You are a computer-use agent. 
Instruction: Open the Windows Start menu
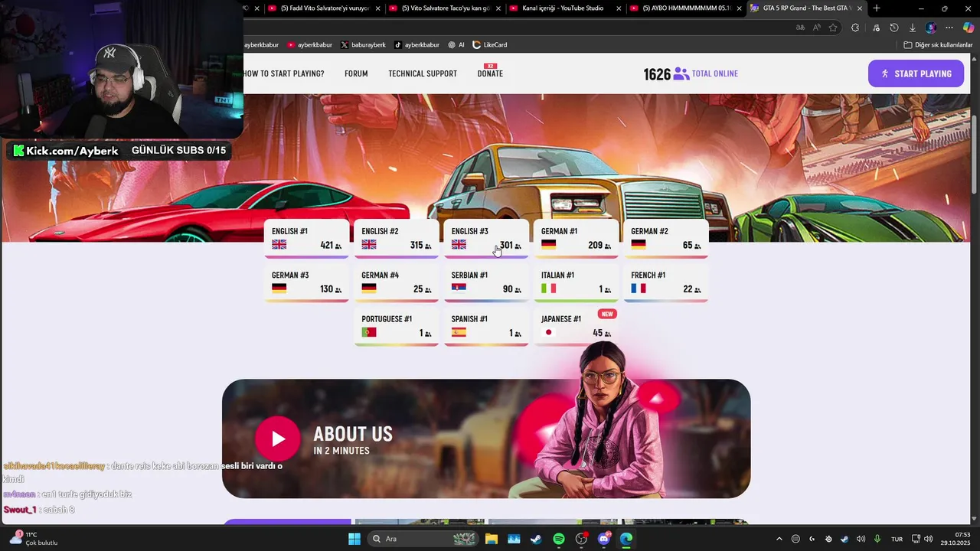coord(354,539)
